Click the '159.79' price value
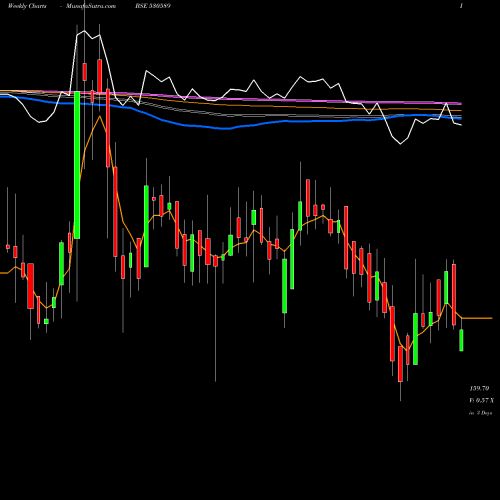The height and width of the screenshot is (500, 500). coord(479,388)
